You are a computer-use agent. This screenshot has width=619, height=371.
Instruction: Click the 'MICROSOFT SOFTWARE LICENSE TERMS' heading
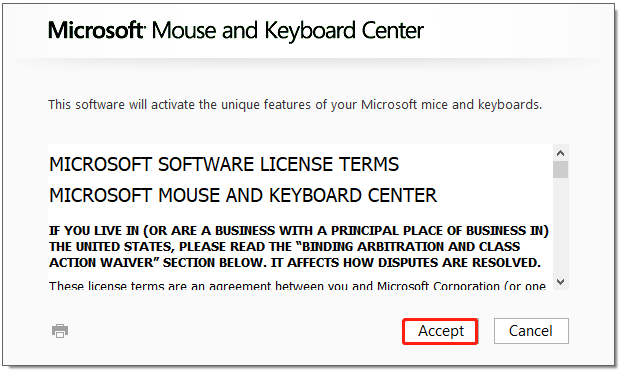tap(224, 164)
